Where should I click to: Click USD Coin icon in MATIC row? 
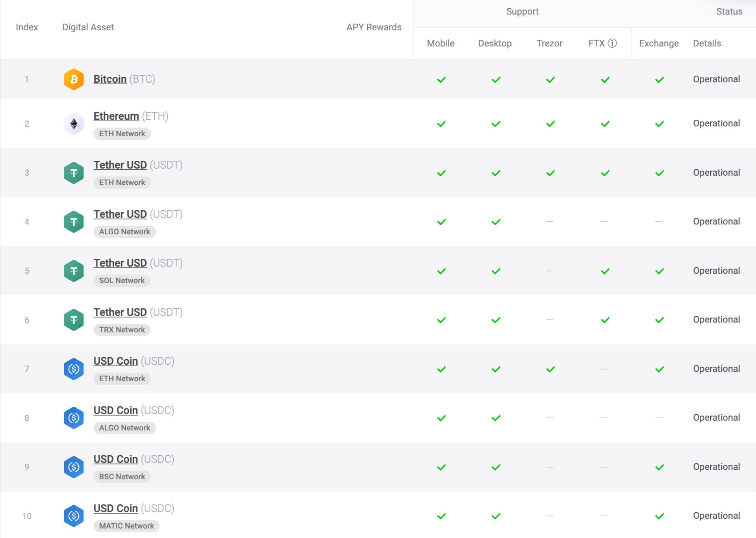[74, 516]
